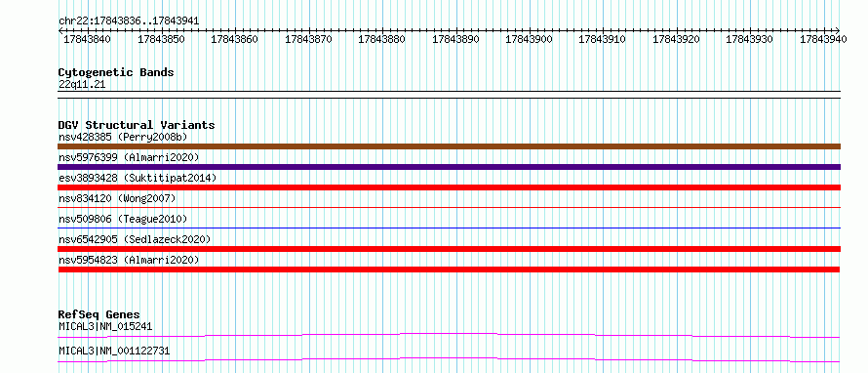Click the red nsv5954823 variant bar
This screenshot has width=868, height=373.
tap(449, 269)
